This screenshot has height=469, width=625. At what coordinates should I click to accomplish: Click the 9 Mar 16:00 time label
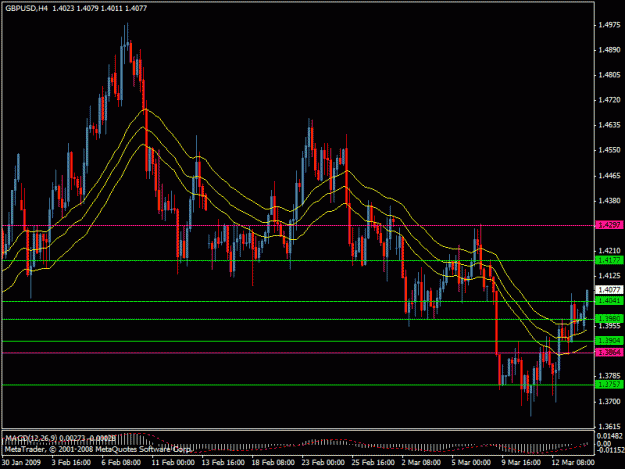521,463
